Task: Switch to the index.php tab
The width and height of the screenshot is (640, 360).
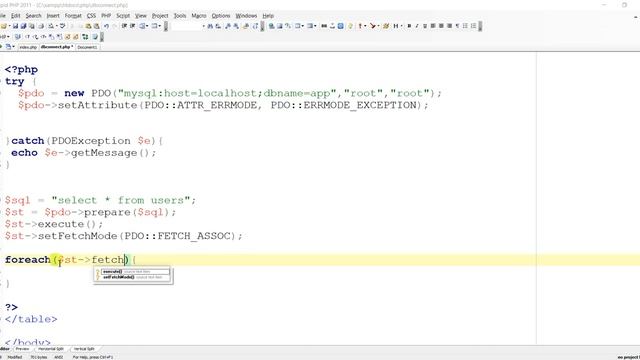Action: click(28, 47)
